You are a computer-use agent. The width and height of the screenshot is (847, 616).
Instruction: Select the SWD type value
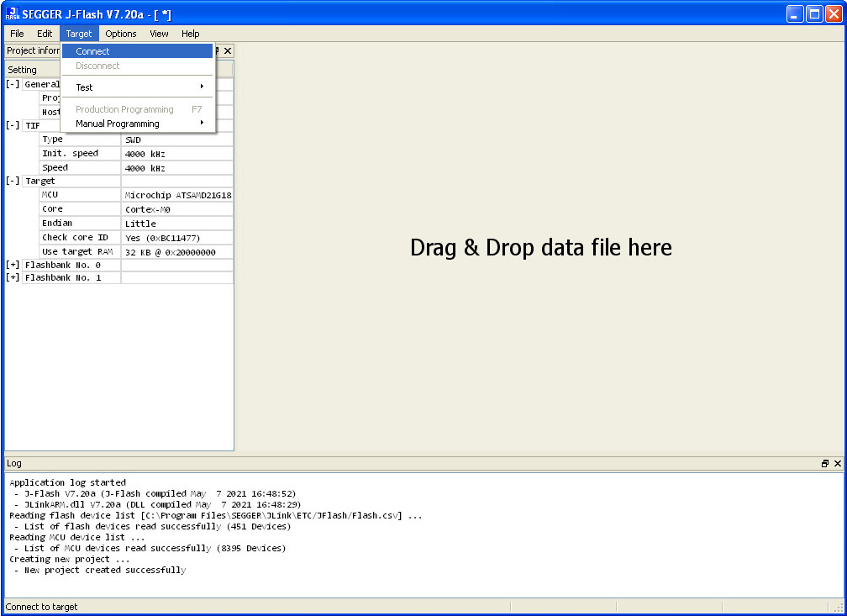177,140
